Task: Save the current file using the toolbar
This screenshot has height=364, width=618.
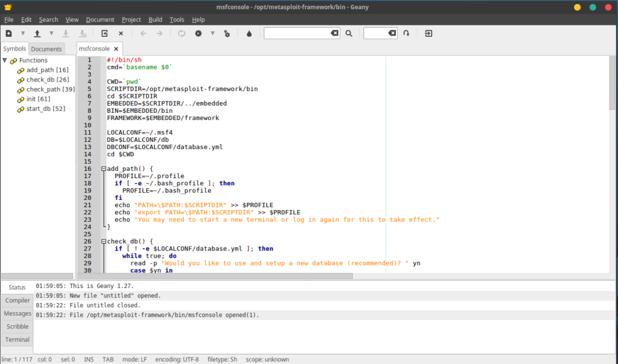Action: (x=66, y=33)
